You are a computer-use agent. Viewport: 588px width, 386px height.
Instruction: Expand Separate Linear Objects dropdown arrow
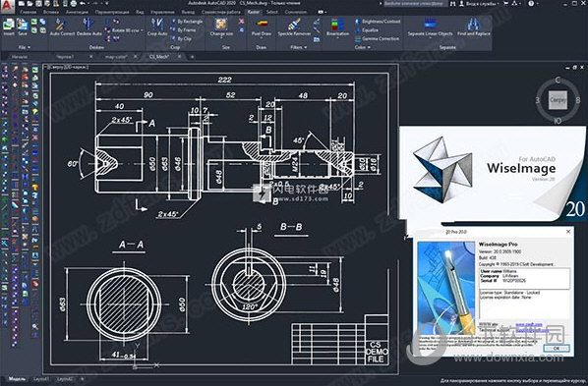pos(430,38)
